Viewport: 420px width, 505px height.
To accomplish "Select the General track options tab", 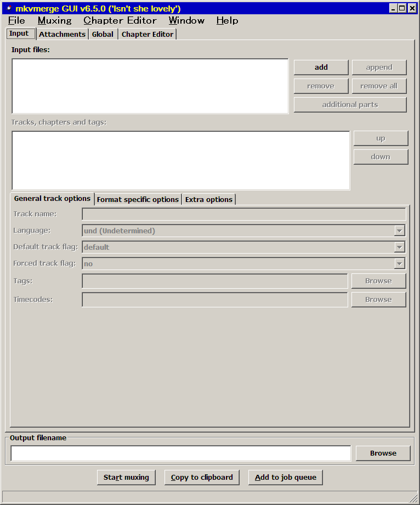I will point(52,198).
